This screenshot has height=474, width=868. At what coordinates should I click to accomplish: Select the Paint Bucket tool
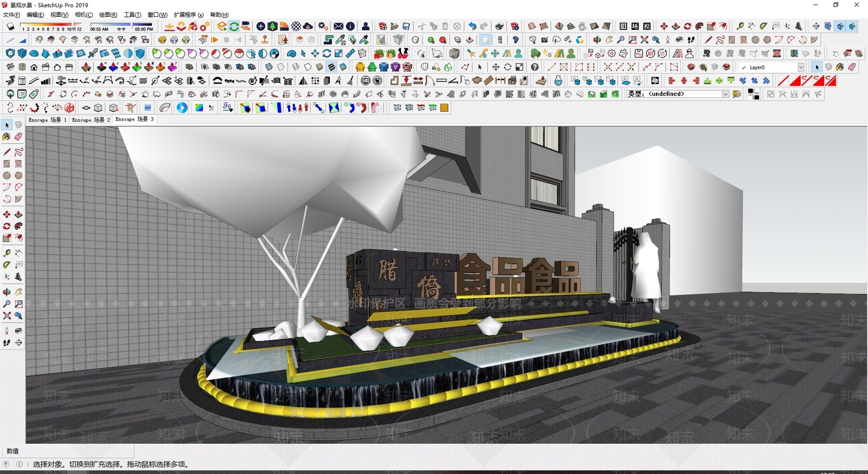coord(7,137)
